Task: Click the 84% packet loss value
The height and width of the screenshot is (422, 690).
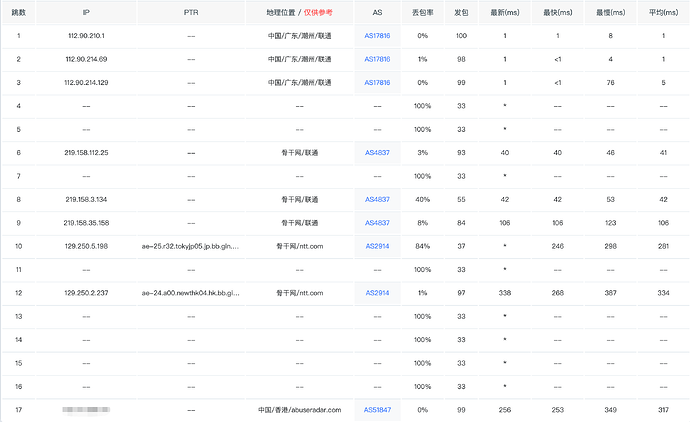Action: click(422, 246)
